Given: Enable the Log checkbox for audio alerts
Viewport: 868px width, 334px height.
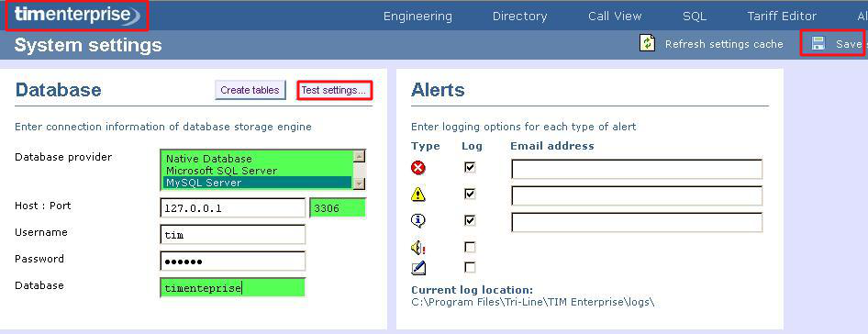Looking at the screenshot, I should tap(470, 247).
